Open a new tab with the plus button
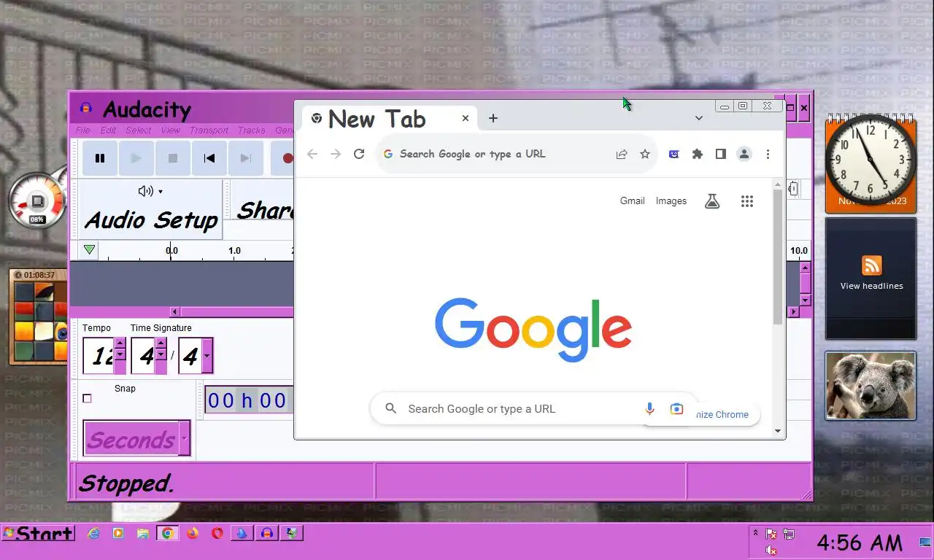 point(493,118)
